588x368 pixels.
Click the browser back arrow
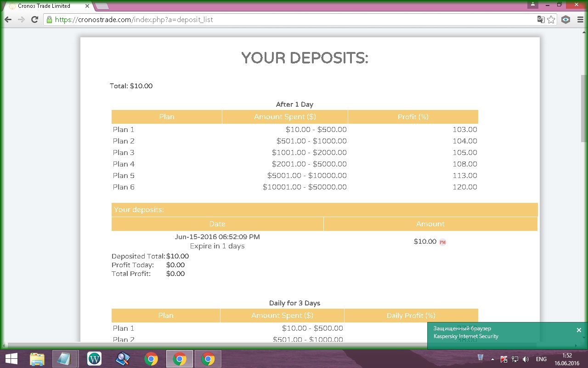coord(8,20)
